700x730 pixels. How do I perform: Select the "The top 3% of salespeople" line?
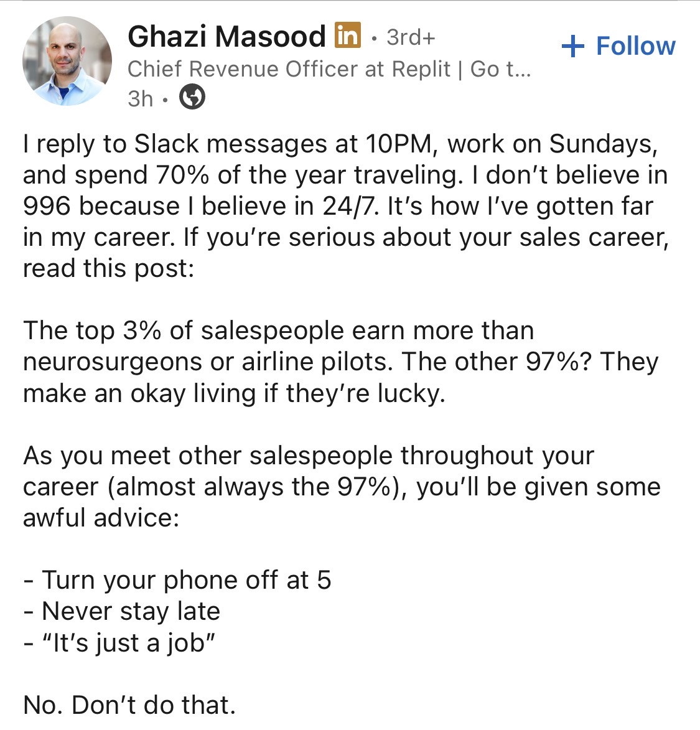click(278, 331)
